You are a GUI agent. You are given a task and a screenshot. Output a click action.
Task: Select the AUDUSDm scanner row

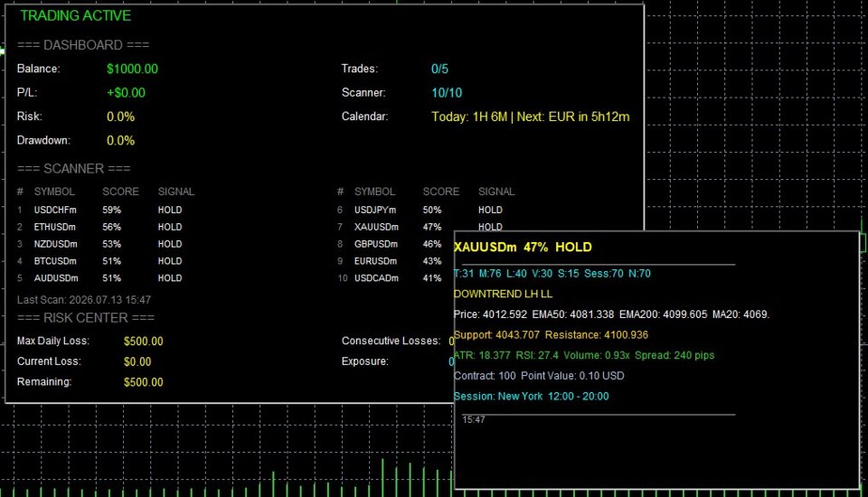[x=99, y=277]
